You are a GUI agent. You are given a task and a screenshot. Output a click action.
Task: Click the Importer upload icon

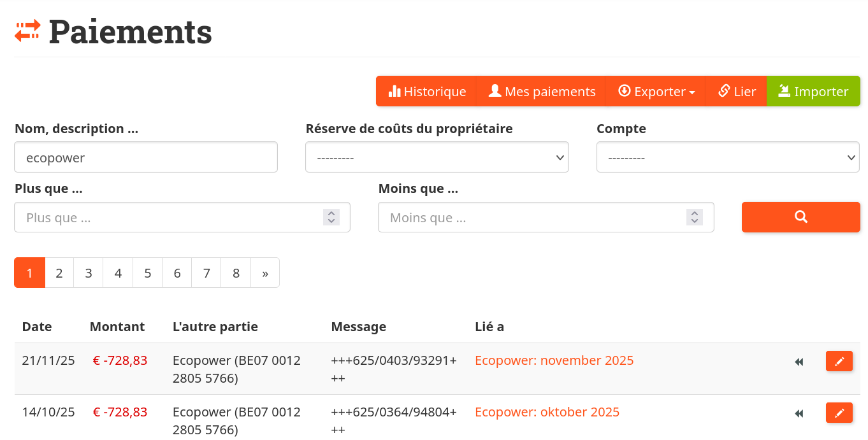[x=783, y=90]
